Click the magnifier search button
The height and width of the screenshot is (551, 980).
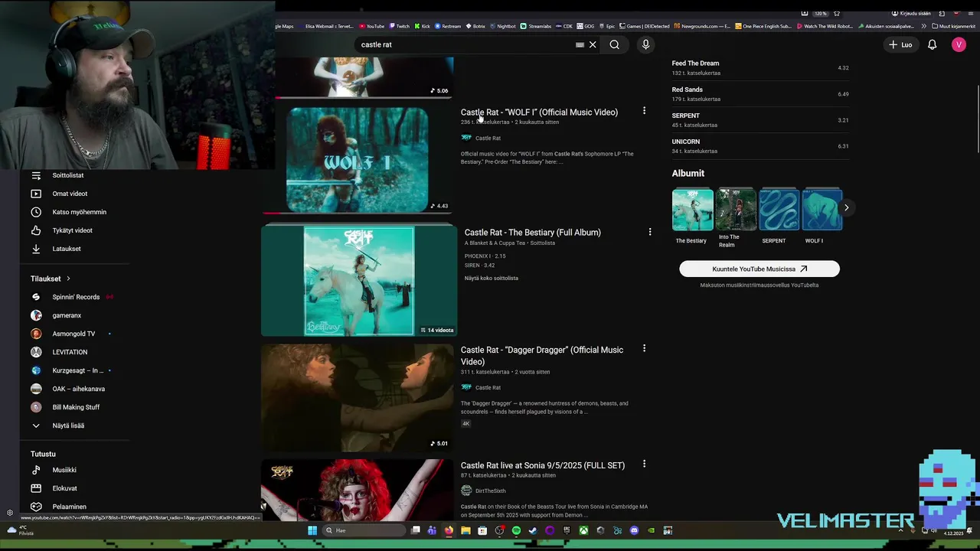(x=614, y=44)
